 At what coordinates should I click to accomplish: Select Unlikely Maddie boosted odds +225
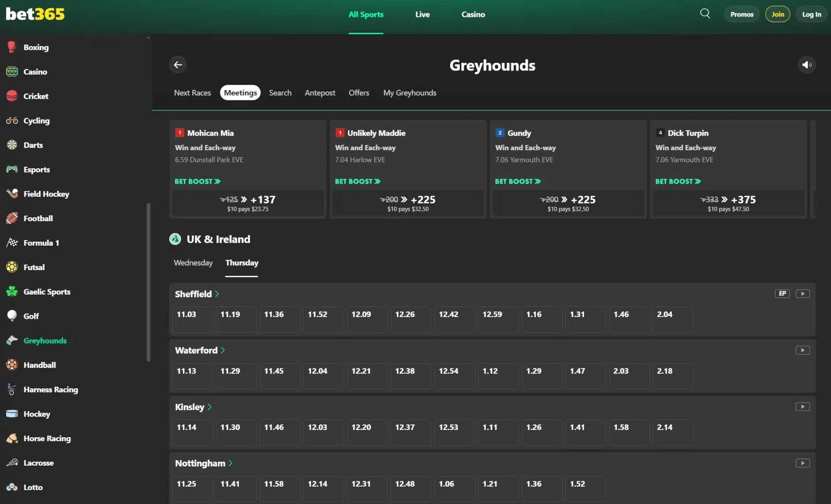[408, 203]
